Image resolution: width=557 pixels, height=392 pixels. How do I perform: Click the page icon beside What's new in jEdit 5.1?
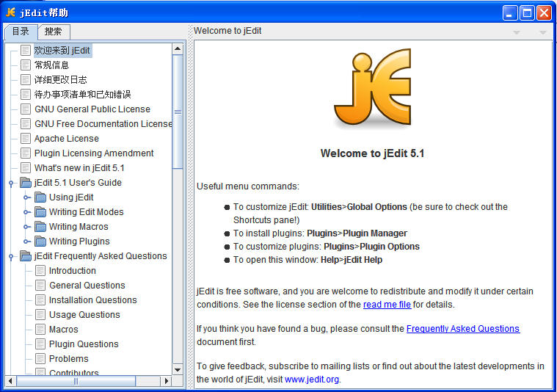click(26, 168)
